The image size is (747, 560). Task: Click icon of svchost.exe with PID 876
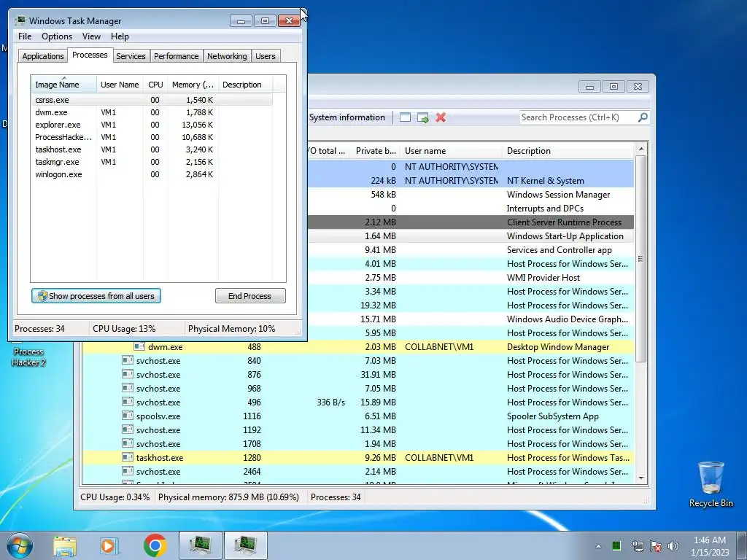click(x=127, y=374)
